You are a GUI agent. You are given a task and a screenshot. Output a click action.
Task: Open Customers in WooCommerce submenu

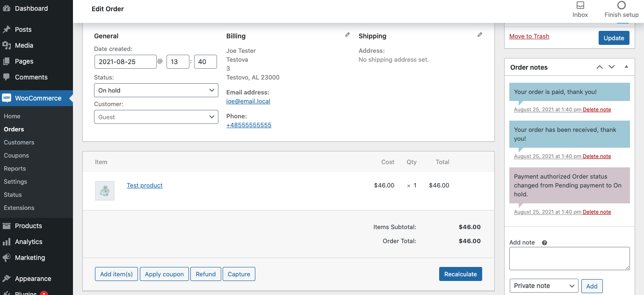click(x=19, y=142)
